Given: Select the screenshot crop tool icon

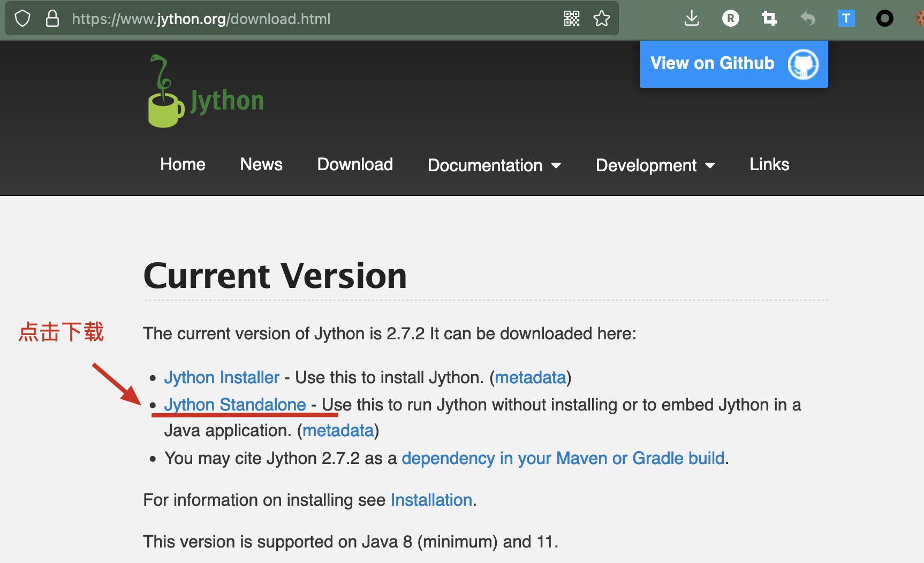Looking at the screenshot, I should 769,18.
